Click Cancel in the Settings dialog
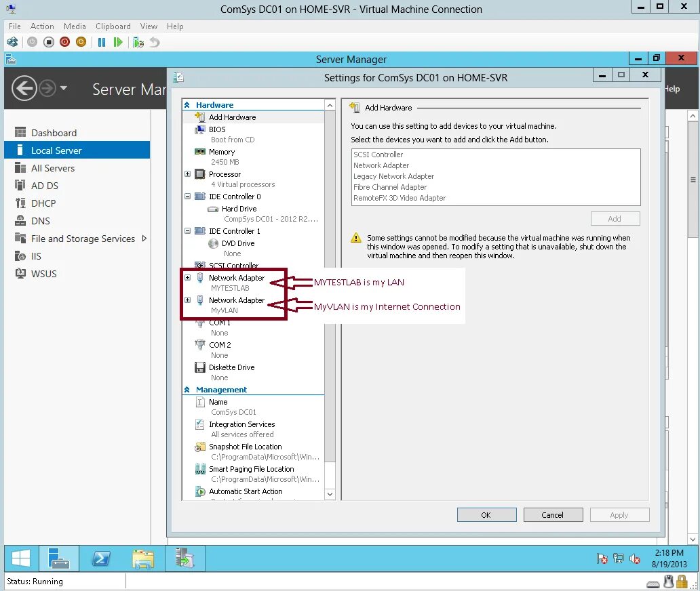Viewport: 700px width, 591px height. click(553, 514)
